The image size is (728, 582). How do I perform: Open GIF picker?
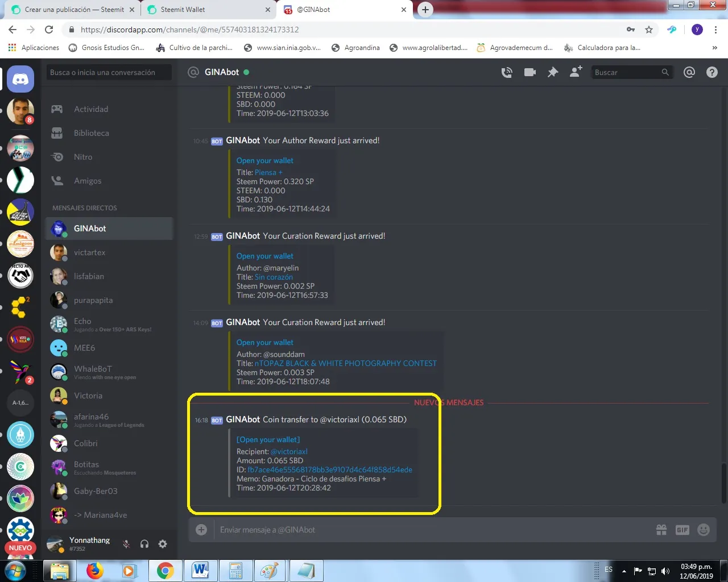point(682,530)
